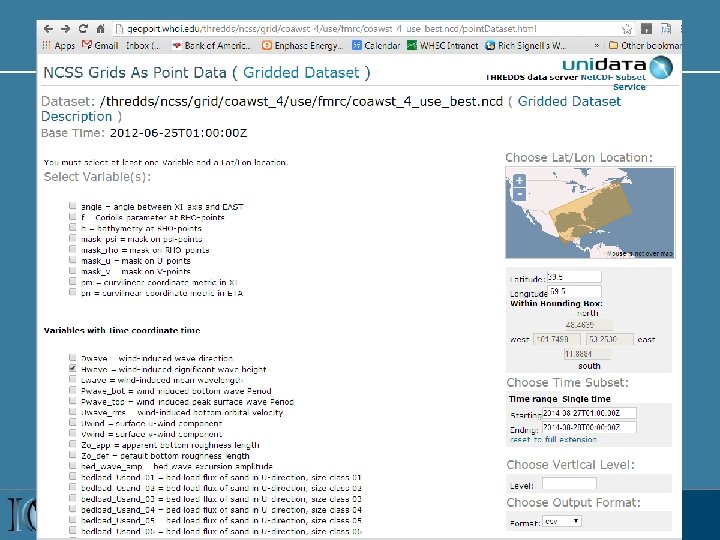The image size is (720, 540).
Task: Check the Dwave wave direction checkbox
Action: [73, 357]
